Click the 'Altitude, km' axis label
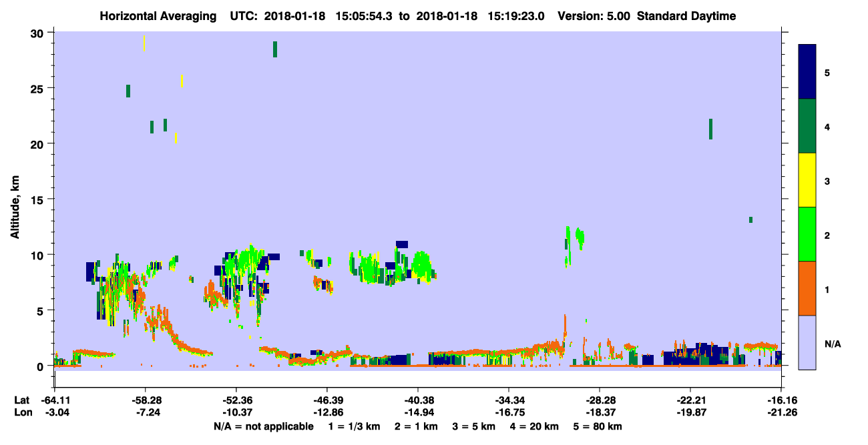The height and width of the screenshot is (445, 868). coord(14,208)
